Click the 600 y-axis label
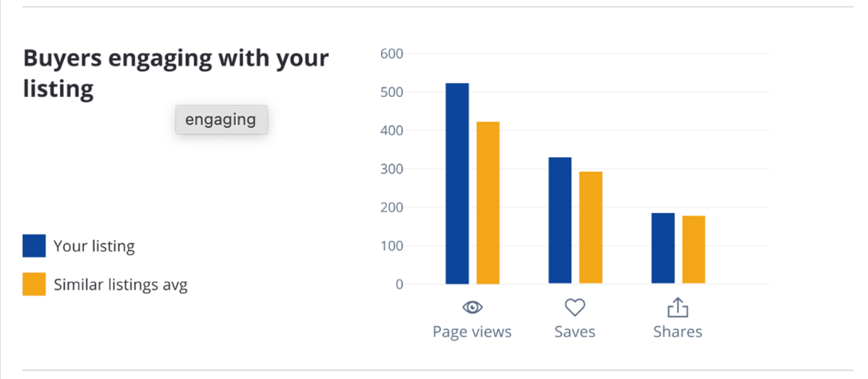 (x=392, y=54)
